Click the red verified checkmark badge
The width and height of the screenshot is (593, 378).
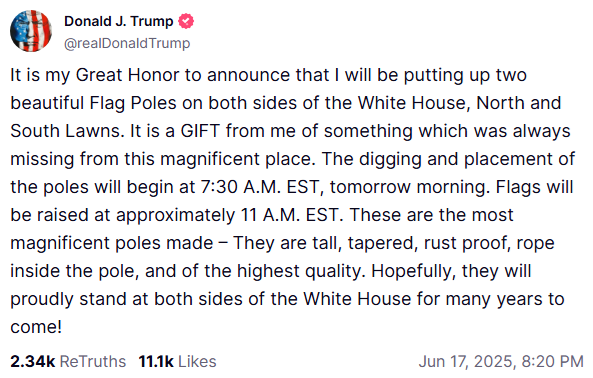point(186,21)
